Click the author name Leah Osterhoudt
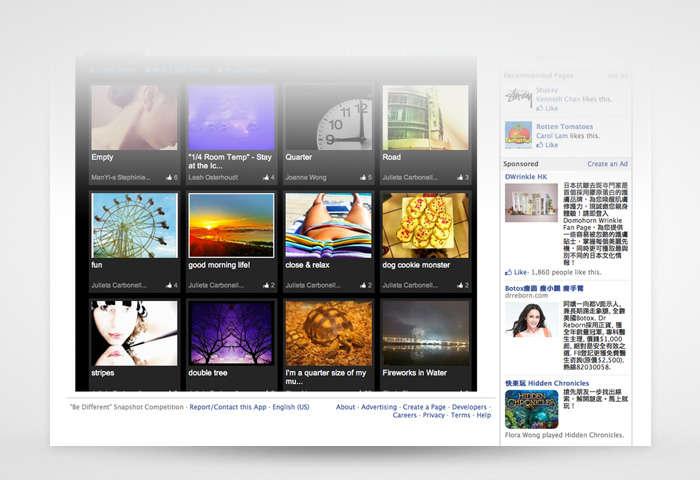The image size is (700, 480). point(212,177)
